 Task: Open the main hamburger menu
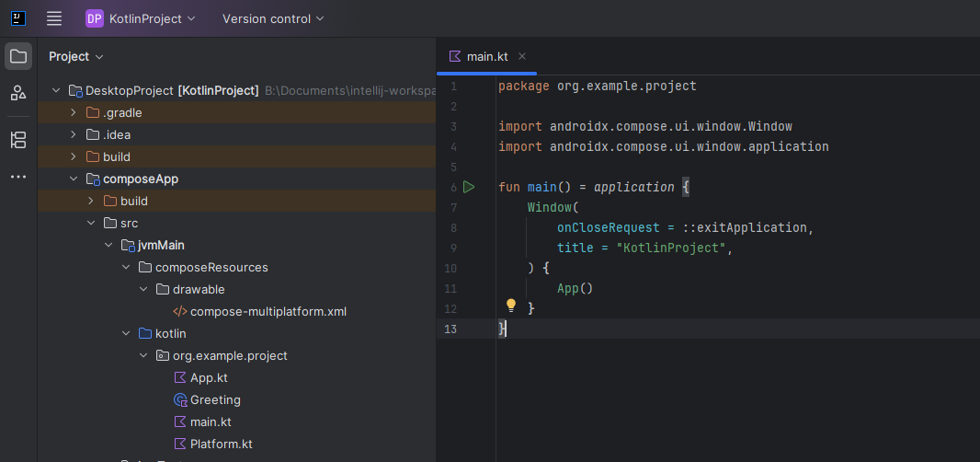(x=54, y=18)
